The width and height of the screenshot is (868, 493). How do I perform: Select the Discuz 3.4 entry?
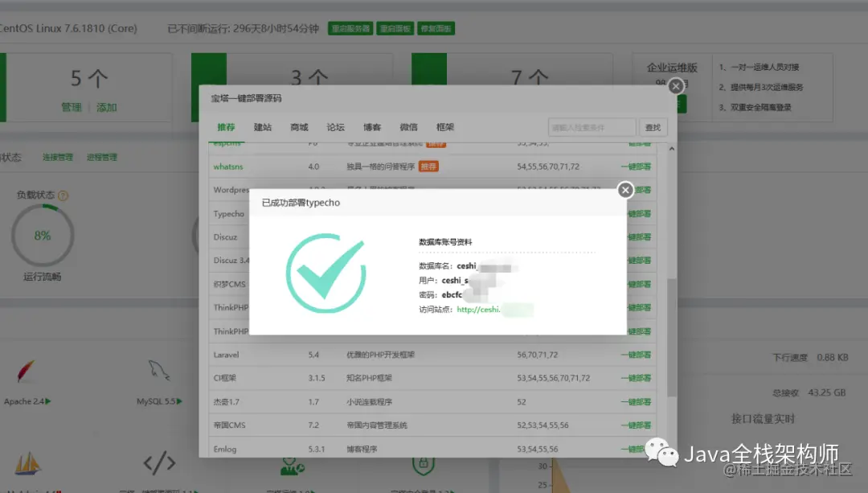(231, 261)
